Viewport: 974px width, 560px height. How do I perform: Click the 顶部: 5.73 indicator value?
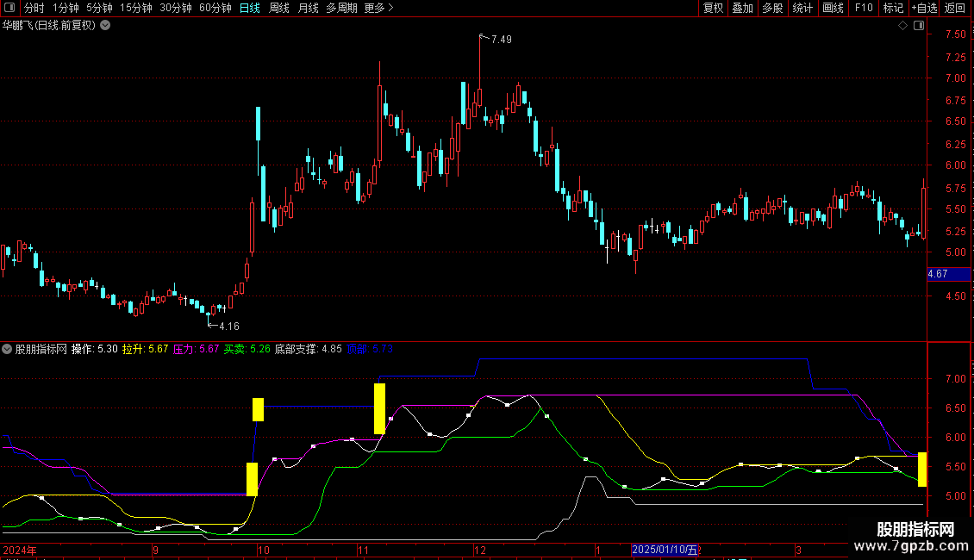tap(370, 349)
